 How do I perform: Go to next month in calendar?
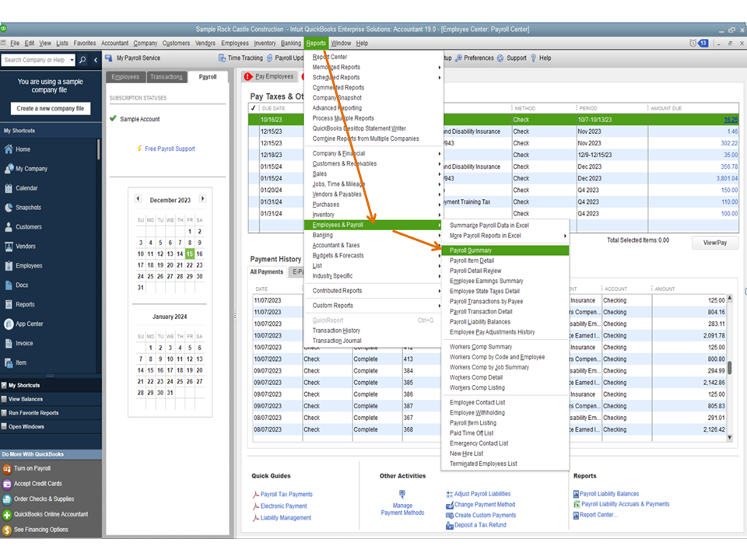pyautogui.click(x=202, y=198)
